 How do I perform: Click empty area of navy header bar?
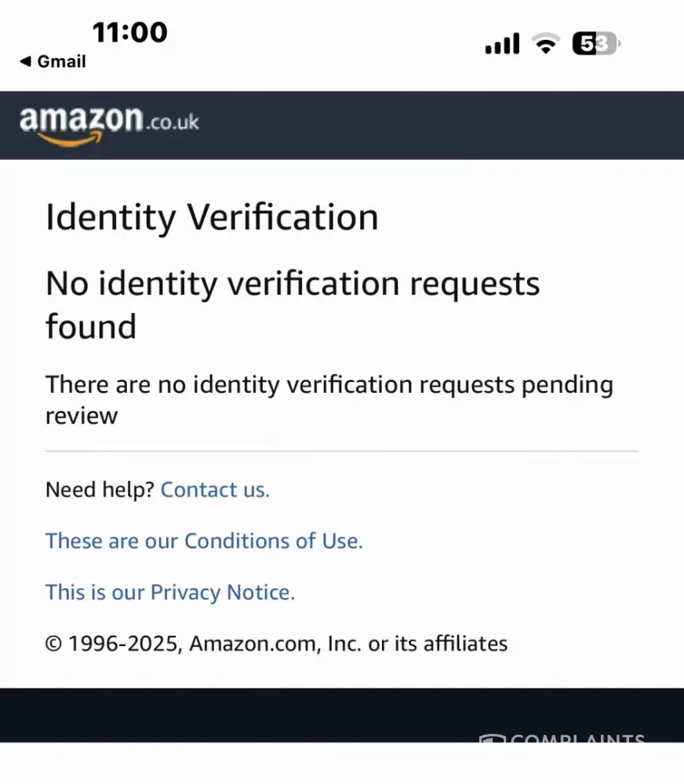point(439,125)
